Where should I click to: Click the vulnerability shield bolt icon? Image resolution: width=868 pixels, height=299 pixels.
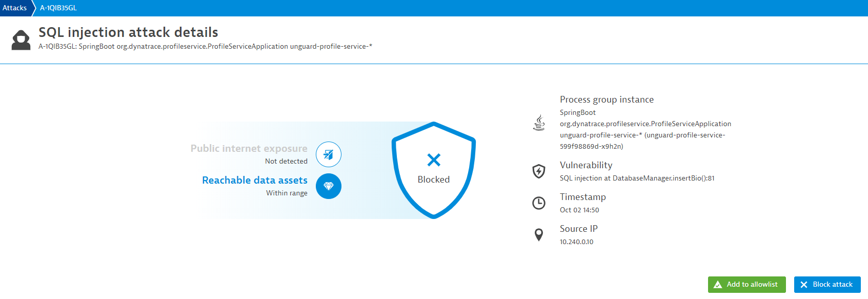click(539, 171)
